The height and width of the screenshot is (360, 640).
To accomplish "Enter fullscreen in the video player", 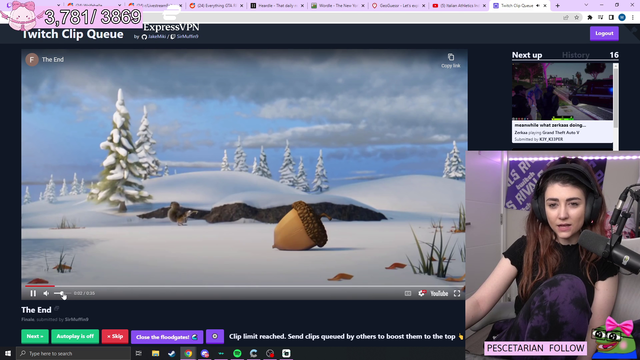I will pyautogui.click(x=457, y=293).
